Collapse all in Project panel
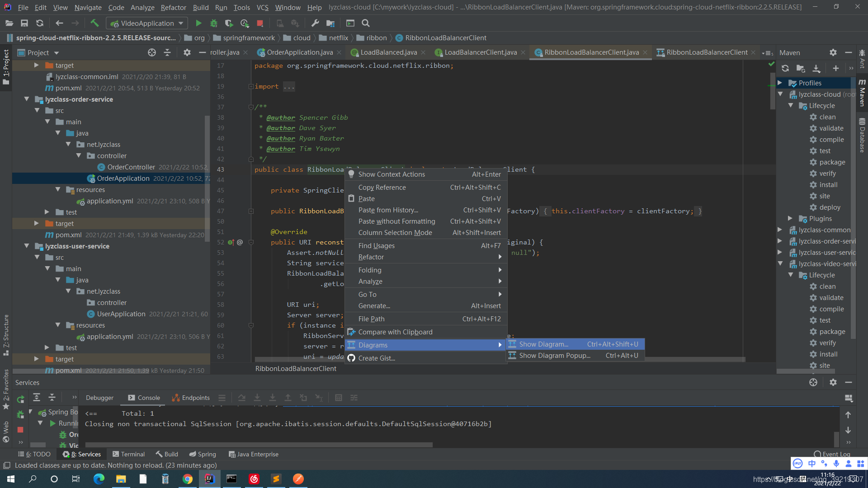 click(167, 53)
